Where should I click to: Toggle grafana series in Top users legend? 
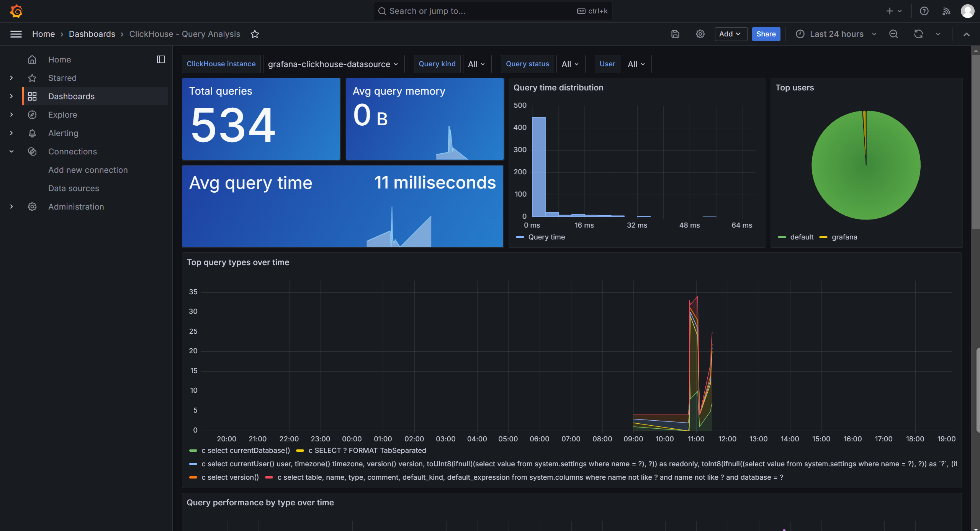(x=844, y=237)
